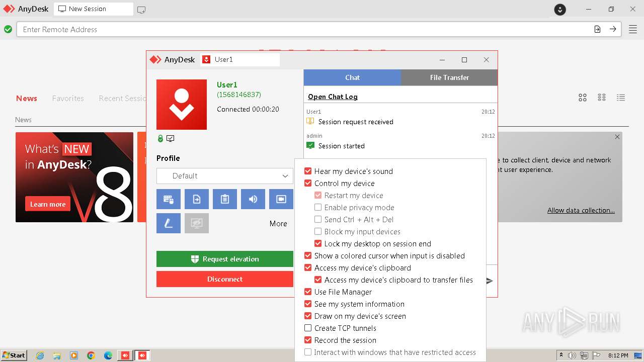Open the Profile Default dropdown

225,176
